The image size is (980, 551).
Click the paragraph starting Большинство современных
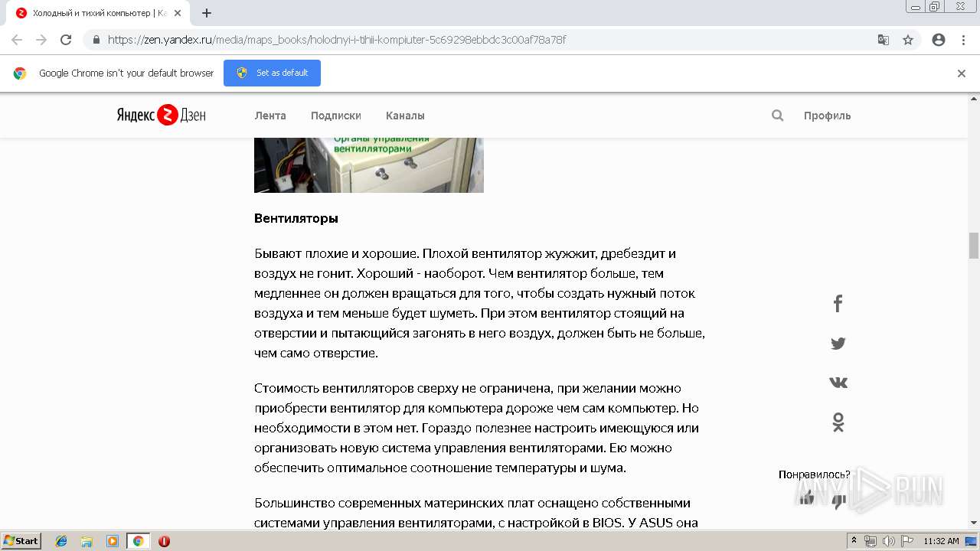click(x=476, y=513)
